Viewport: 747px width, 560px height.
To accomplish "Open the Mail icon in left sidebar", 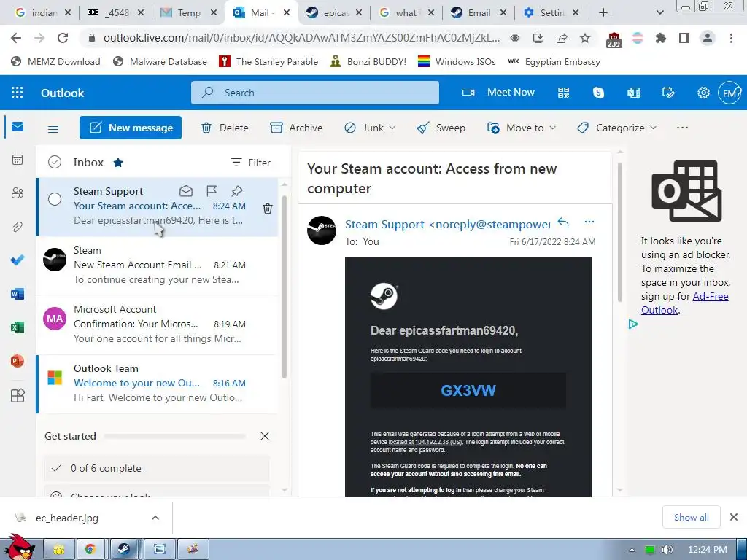I will coord(18,126).
